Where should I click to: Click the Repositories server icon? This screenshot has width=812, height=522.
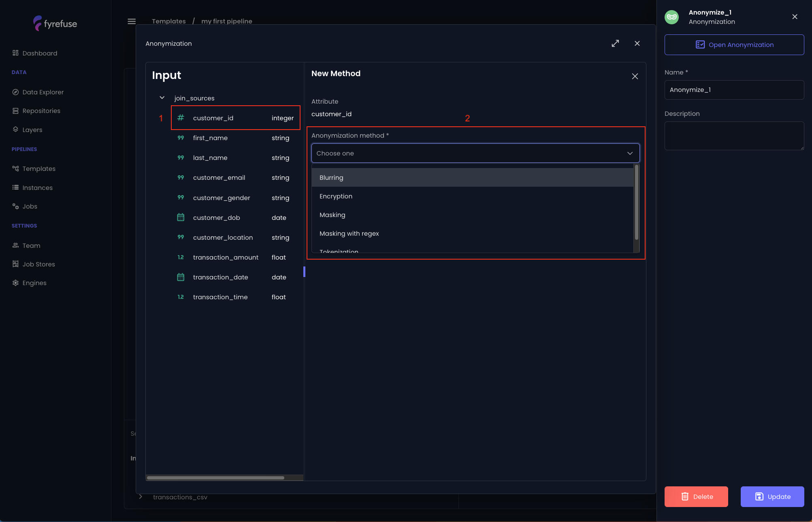(15, 111)
